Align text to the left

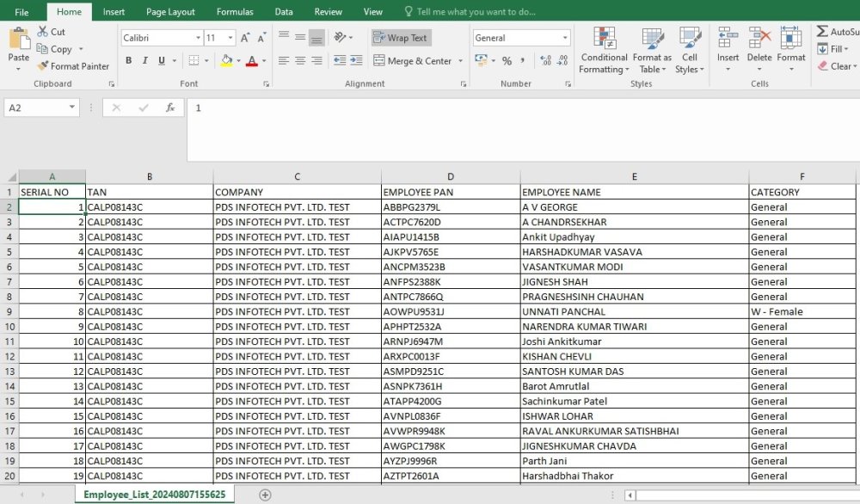coord(284,60)
